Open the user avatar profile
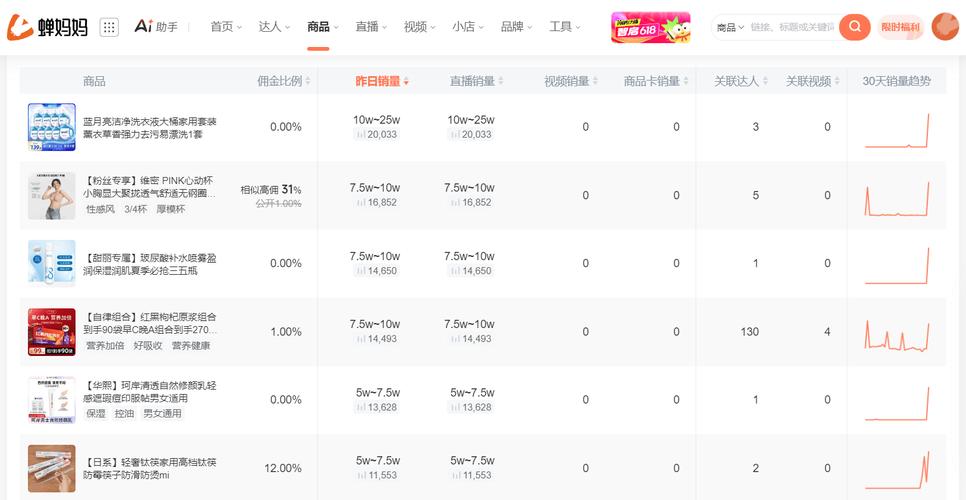This screenshot has width=966, height=500. point(944,27)
